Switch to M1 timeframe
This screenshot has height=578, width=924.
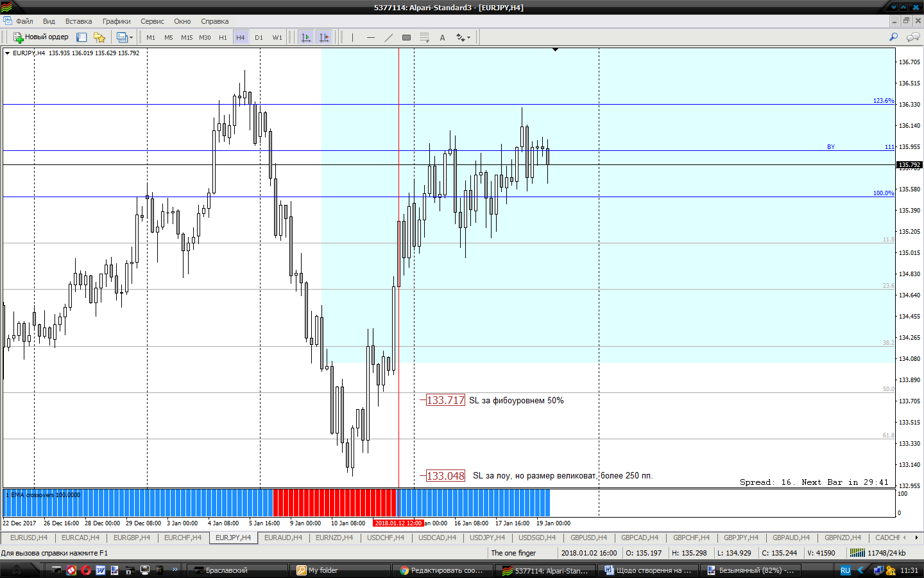(x=151, y=37)
